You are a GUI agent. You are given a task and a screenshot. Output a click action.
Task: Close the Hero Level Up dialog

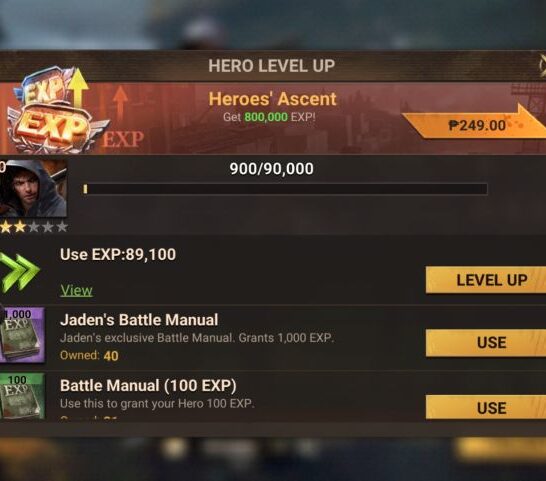click(x=542, y=65)
